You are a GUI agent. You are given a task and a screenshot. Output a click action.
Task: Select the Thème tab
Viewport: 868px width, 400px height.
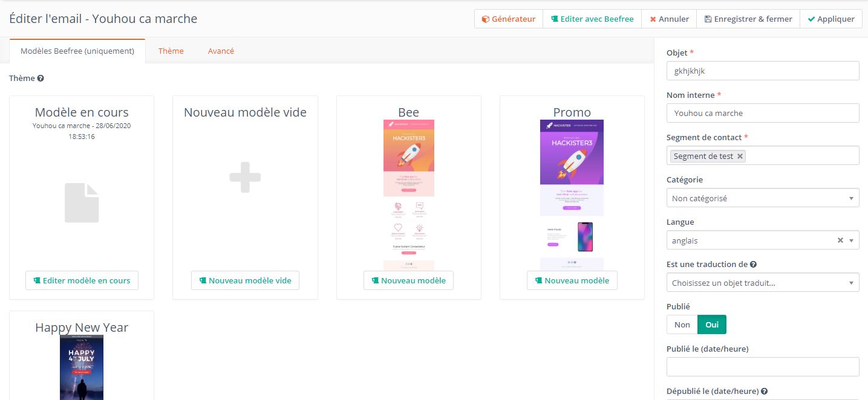coord(171,51)
